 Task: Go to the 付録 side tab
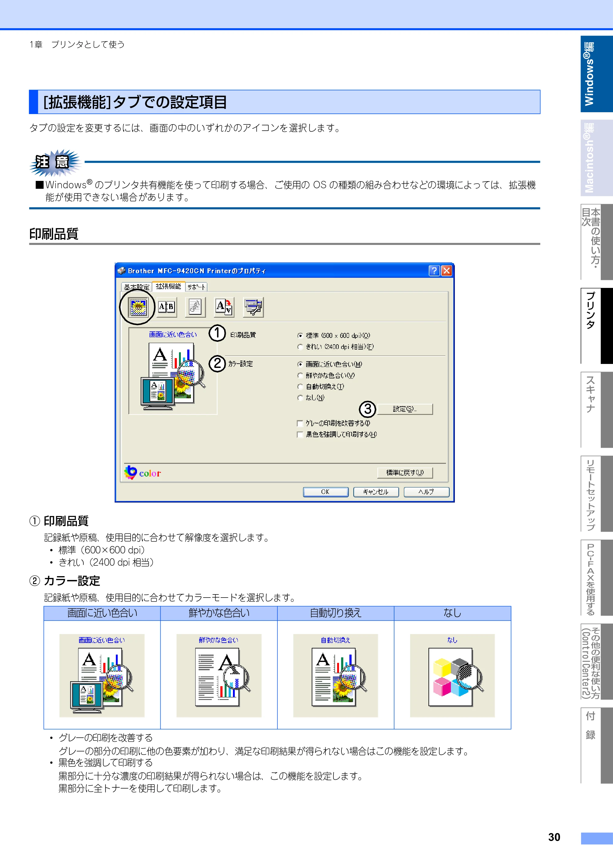pos(596,746)
